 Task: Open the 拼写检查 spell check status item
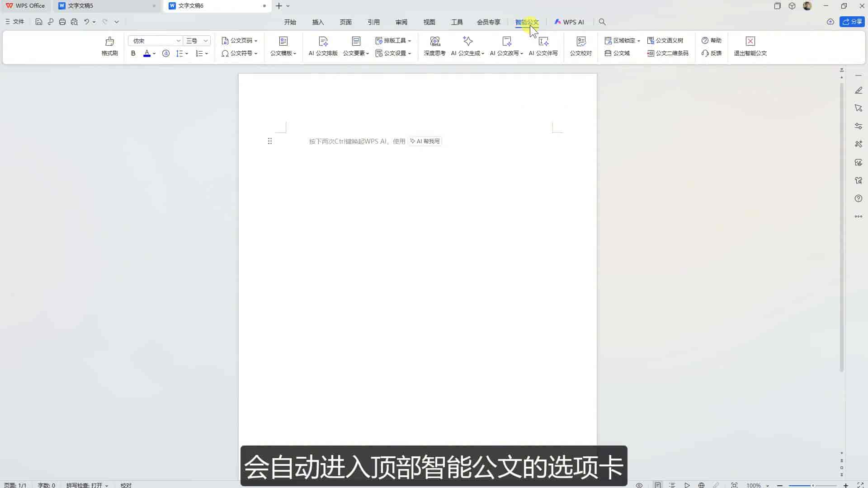point(87,485)
